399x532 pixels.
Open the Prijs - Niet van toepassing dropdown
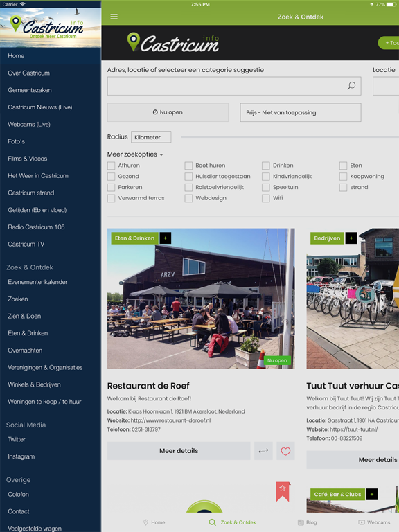(x=300, y=112)
